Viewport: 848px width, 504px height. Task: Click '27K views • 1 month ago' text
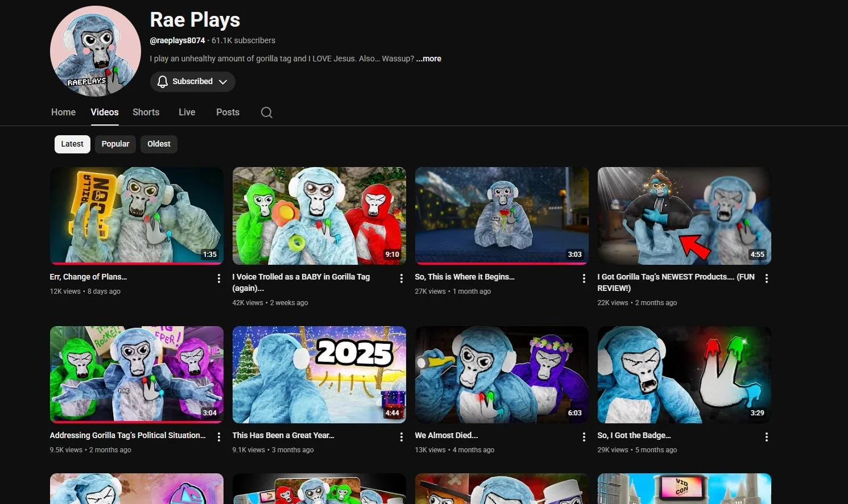pyautogui.click(x=453, y=291)
